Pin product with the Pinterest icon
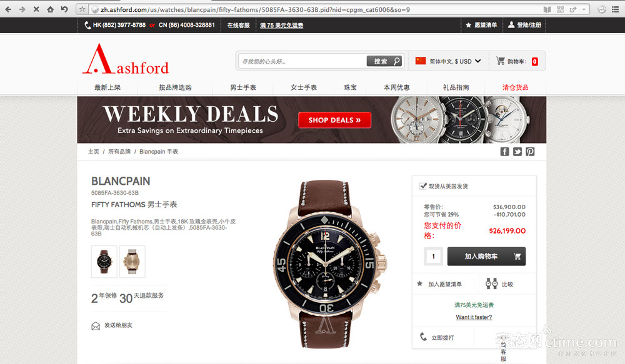Screen dimensions: 625x364 (530, 152)
